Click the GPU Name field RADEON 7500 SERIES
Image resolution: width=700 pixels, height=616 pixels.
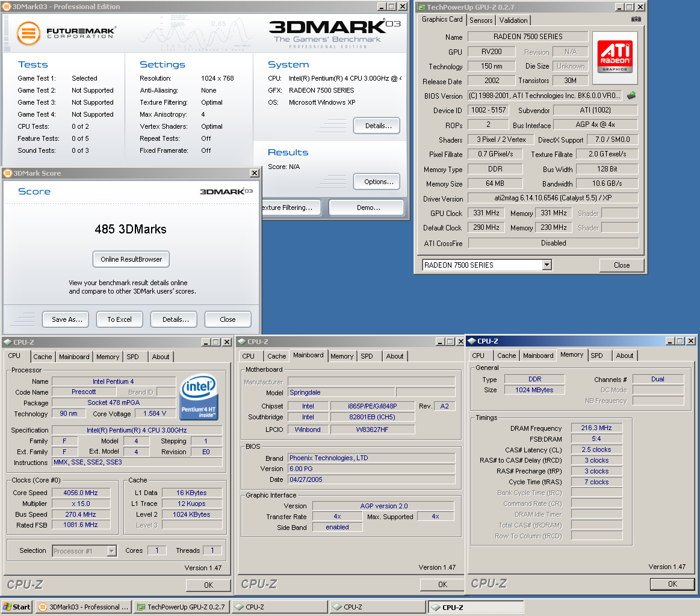(528, 37)
